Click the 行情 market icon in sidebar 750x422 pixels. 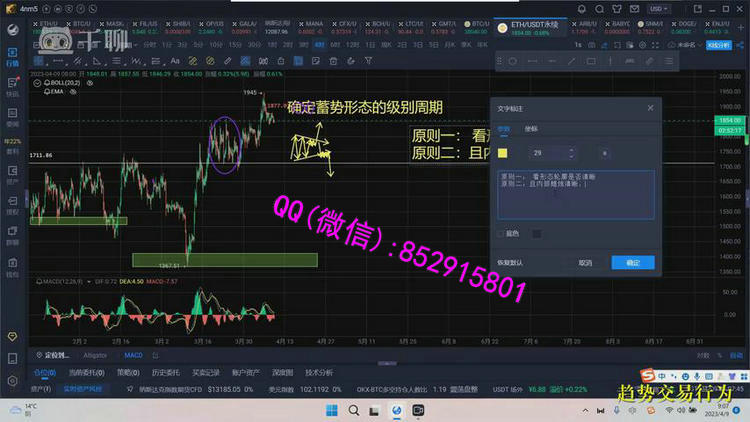pos(13,59)
